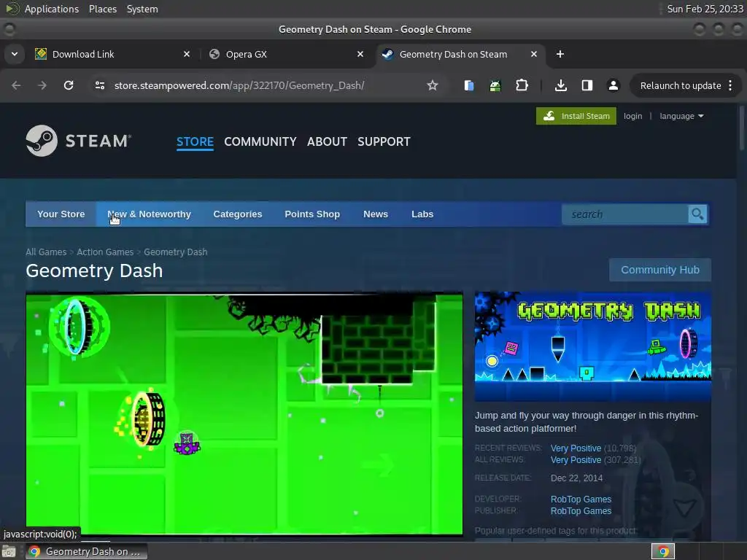
Task: Click the store search field
Action: [x=625, y=214]
